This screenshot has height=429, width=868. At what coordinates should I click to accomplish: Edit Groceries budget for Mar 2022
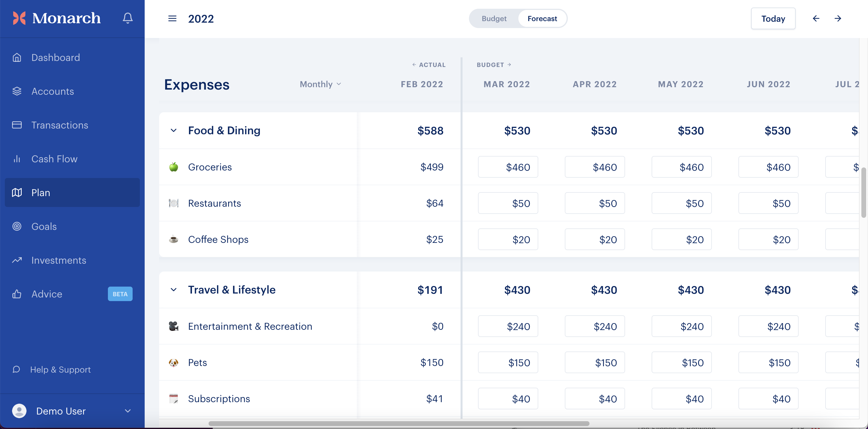508,167
